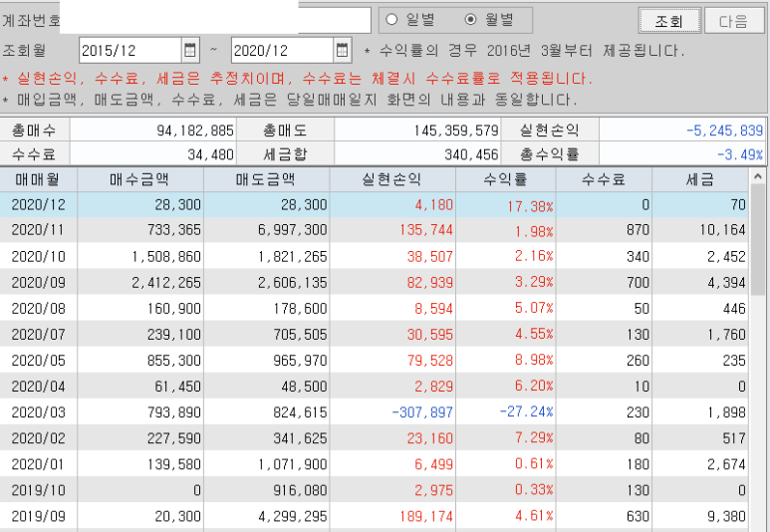Viewport: 770px width, 532px height.
Task: Click scrollbar up arrow of the table
Action: (757, 176)
